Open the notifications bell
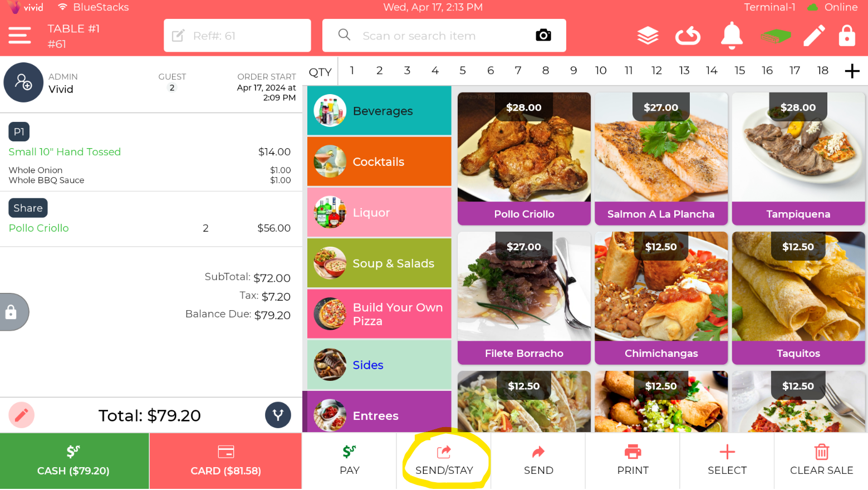Viewport: 868px width, 490px height. pos(732,36)
